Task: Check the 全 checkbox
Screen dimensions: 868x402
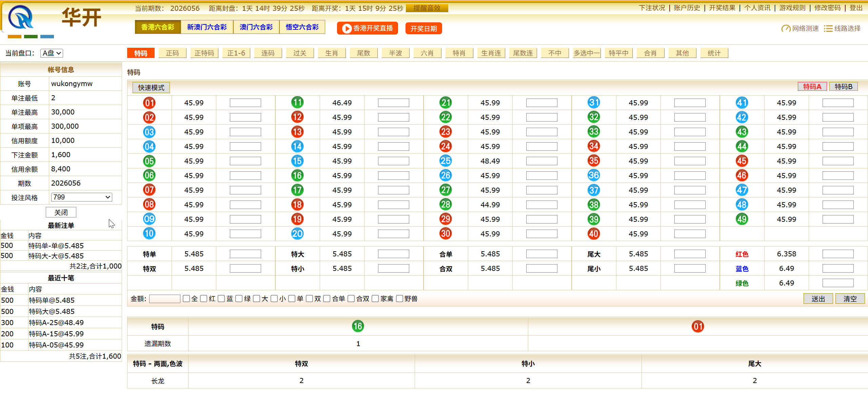Action: [186, 299]
